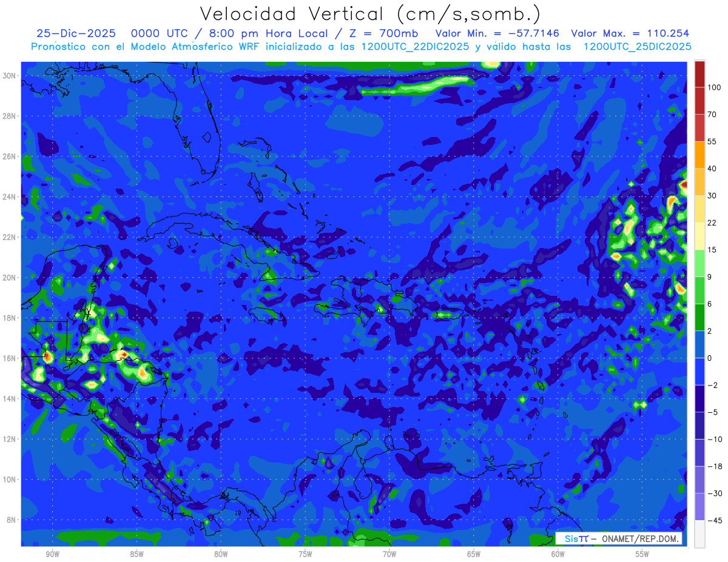Click the 80W longitude label
Viewport: 728px width, 562px height.
point(221,554)
